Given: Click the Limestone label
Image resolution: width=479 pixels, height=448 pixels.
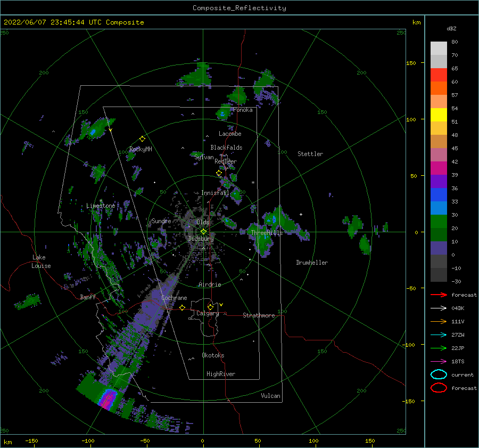Looking at the screenshot, I should [x=101, y=206].
